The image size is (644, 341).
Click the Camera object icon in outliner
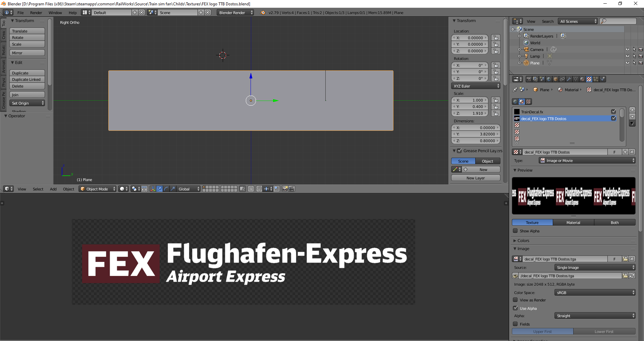[x=526, y=49]
